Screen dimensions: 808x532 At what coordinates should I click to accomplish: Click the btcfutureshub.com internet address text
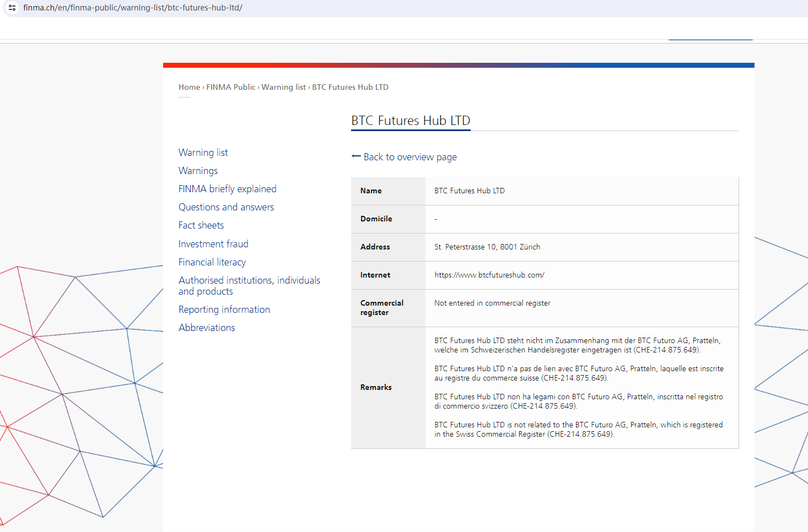489,275
